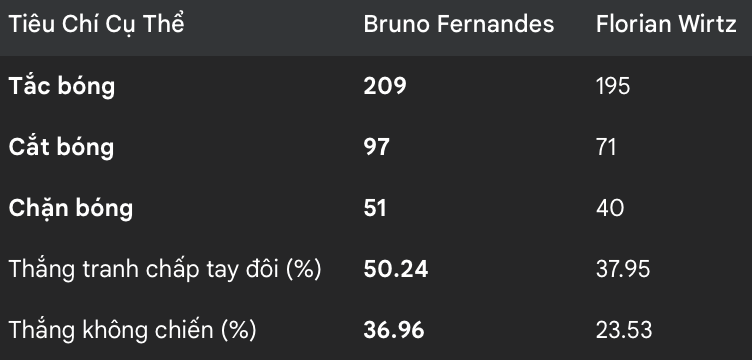Image resolution: width=752 pixels, height=360 pixels.
Task: Click the Tiêu Chí Cụ Thể column header
Action: pyautogui.click(x=96, y=24)
